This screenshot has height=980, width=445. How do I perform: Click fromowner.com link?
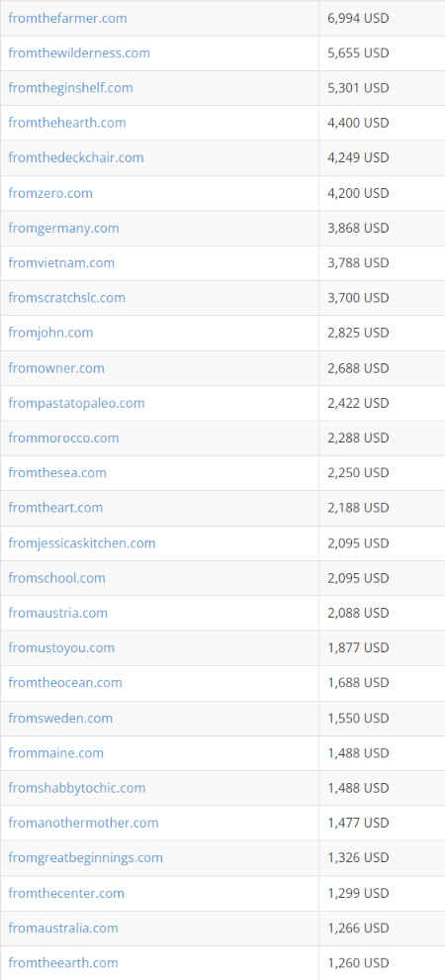tap(56, 368)
